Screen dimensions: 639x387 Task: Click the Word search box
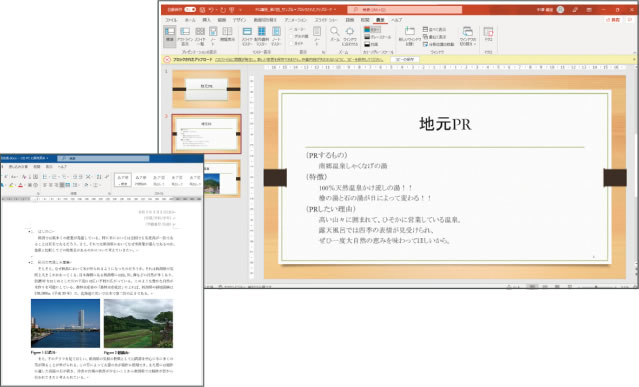[103, 158]
